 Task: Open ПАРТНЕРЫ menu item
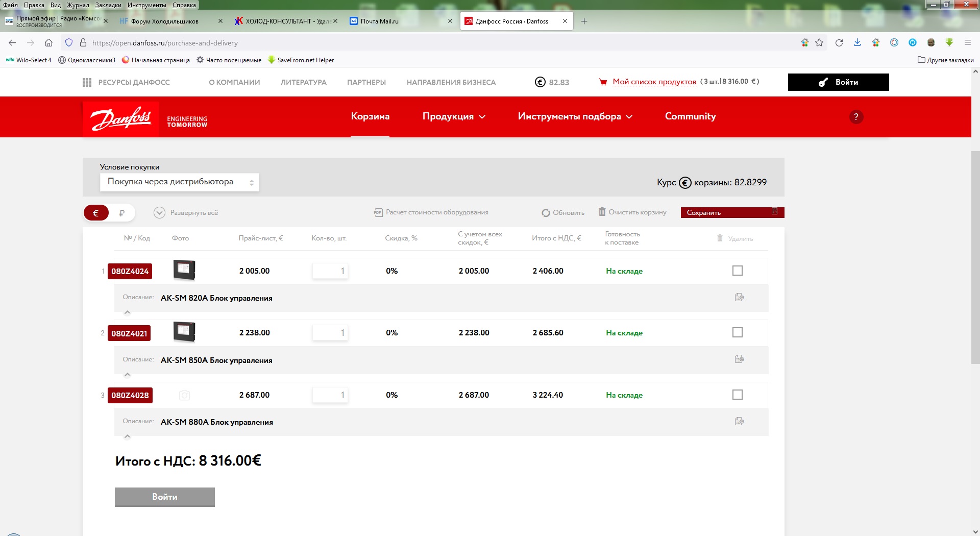pyautogui.click(x=366, y=82)
